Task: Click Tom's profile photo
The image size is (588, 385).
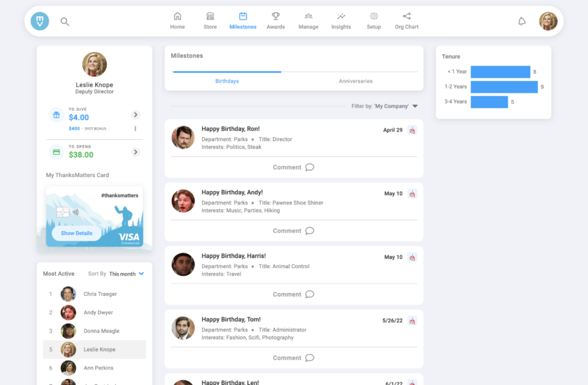Action: pos(183,328)
